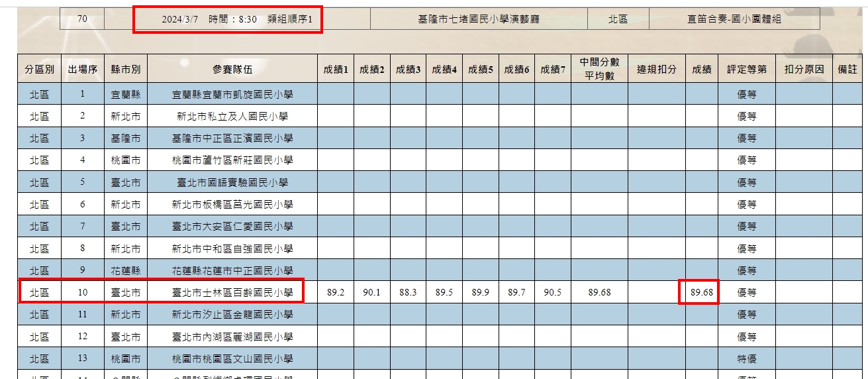Select team 臺北市內湖區麗湖國民小學
The image size is (868, 379).
(232, 337)
